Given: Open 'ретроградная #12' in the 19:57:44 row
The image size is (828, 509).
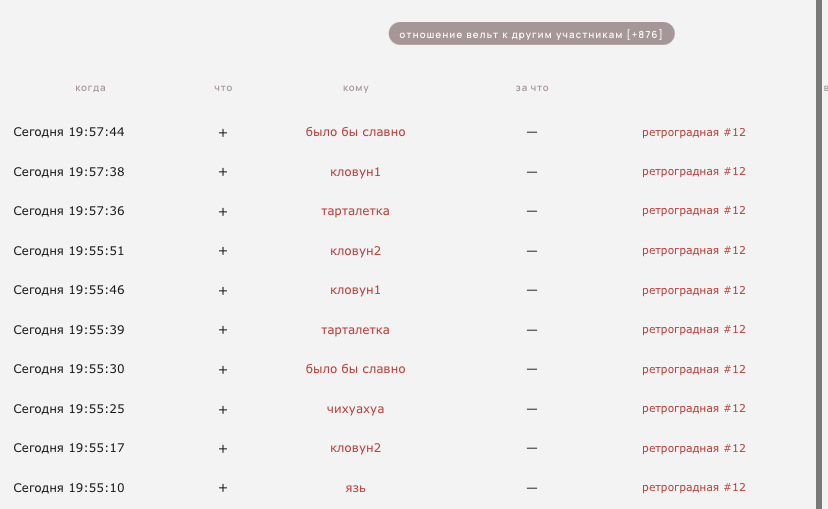Looking at the screenshot, I should point(694,132).
